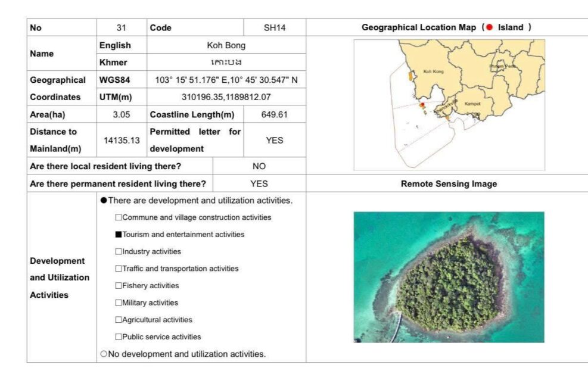Click the UTM coordinates value 310196.35,1189812.07

click(226, 97)
